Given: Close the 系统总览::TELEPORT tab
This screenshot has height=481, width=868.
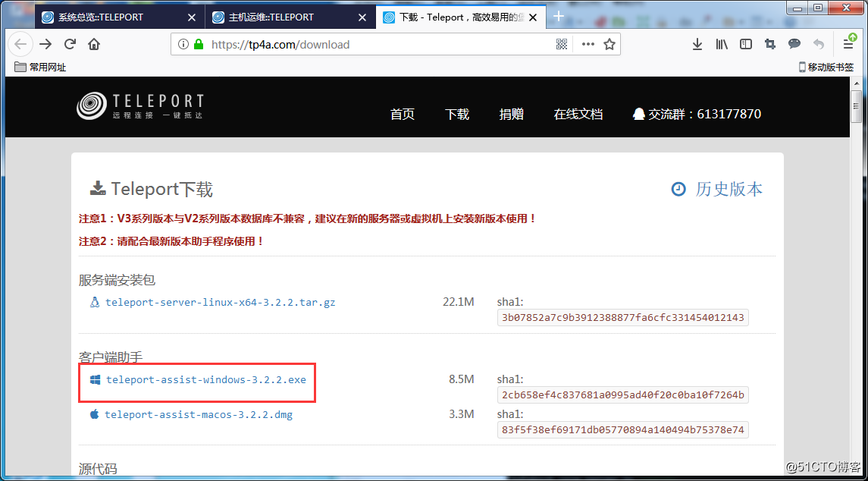Looking at the screenshot, I should (x=192, y=17).
